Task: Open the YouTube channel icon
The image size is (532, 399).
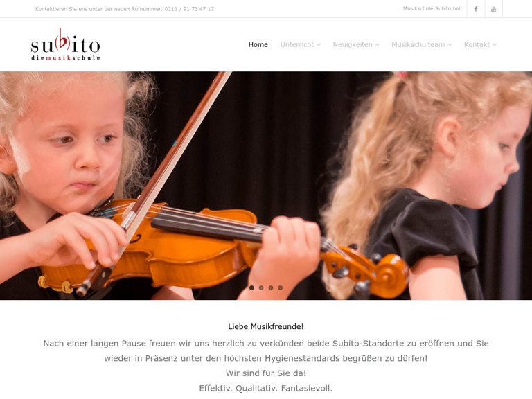Action: [493, 9]
